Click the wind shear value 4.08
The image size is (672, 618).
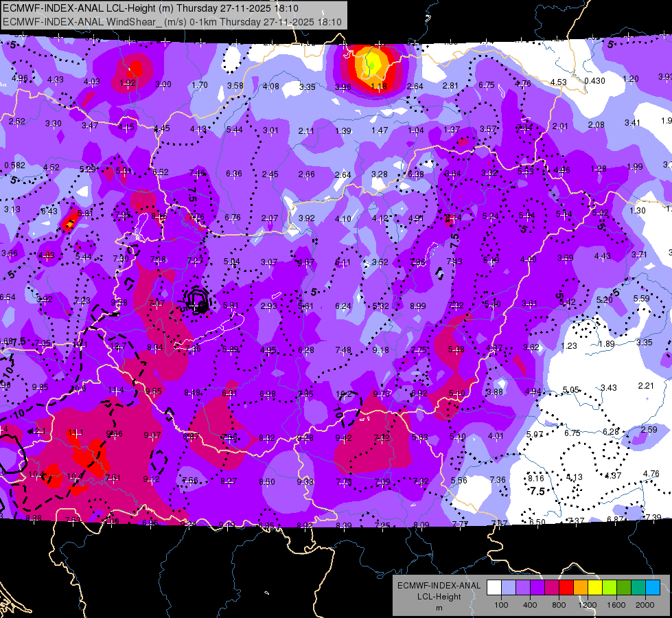(x=271, y=87)
